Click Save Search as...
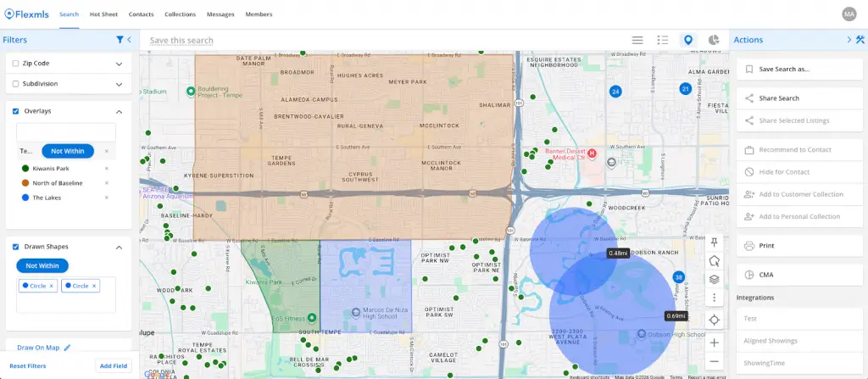This screenshot has width=868, height=379. (x=799, y=70)
